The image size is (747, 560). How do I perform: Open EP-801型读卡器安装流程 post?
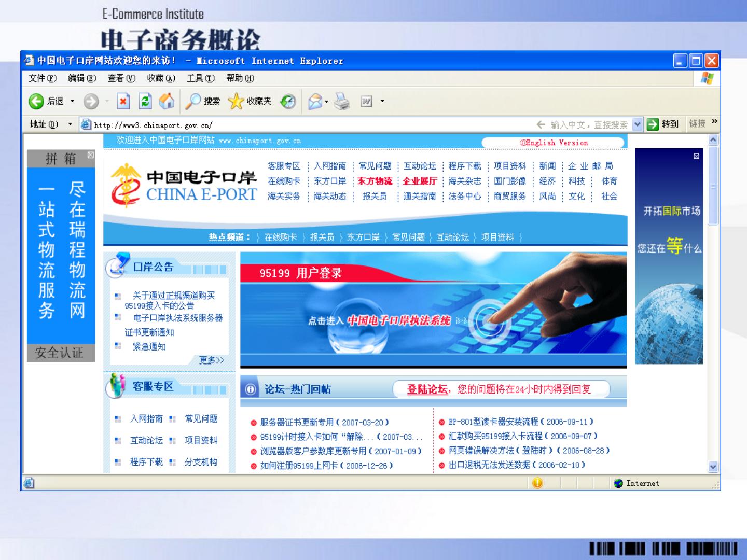click(521, 422)
